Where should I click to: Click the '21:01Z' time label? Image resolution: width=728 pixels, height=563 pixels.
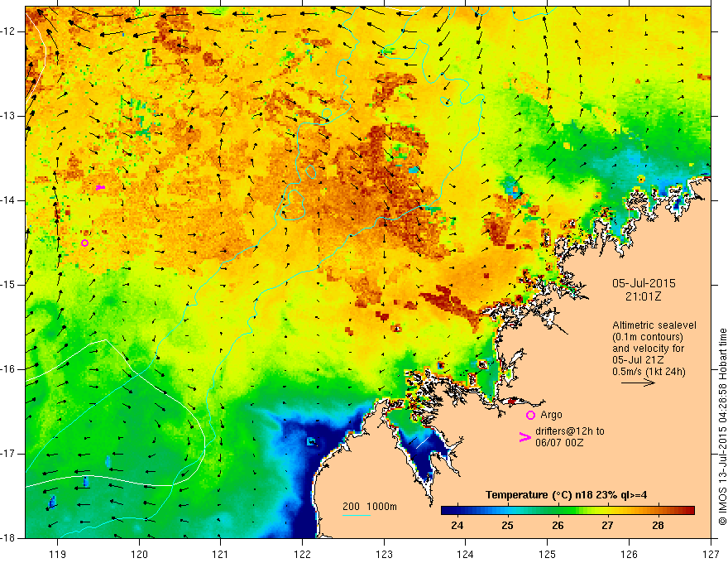pyautogui.click(x=643, y=296)
